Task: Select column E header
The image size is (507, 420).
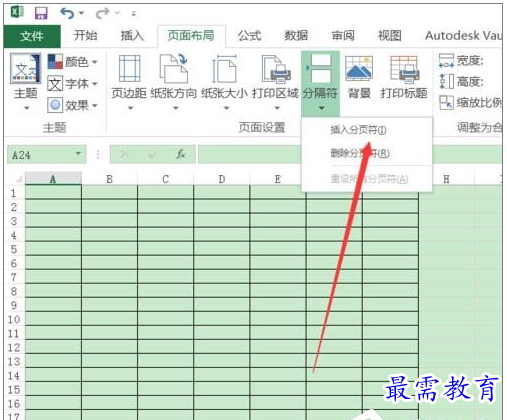Action: coord(278,179)
